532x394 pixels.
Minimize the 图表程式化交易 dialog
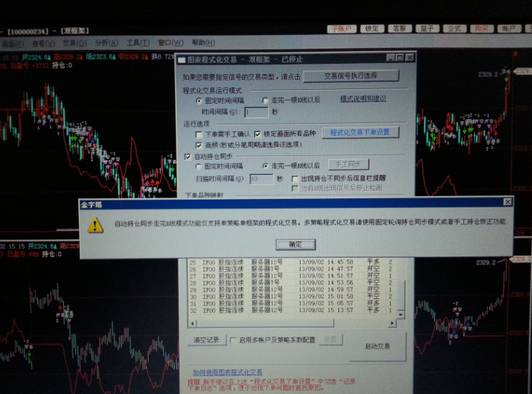pos(391,58)
